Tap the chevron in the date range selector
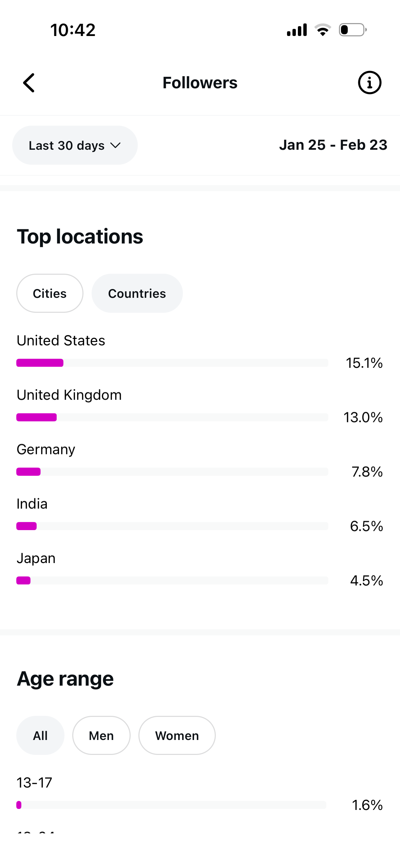The height and width of the screenshot is (868, 400). [115, 146]
